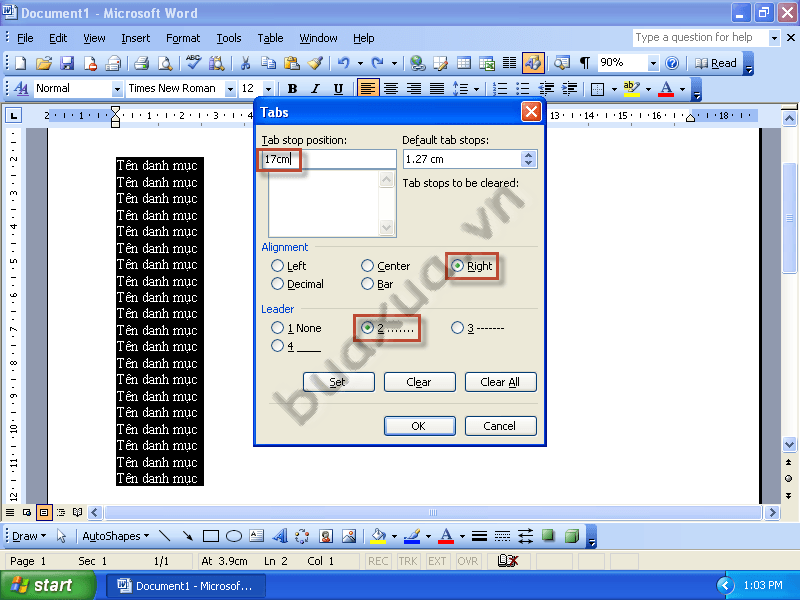
Task: Select the Decimal alignment radio button
Action: tap(278, 284)
